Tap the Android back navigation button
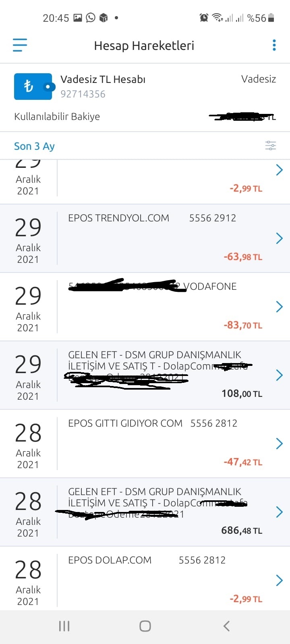The width and height of the screenshot is (290, 644). [226, 626]
